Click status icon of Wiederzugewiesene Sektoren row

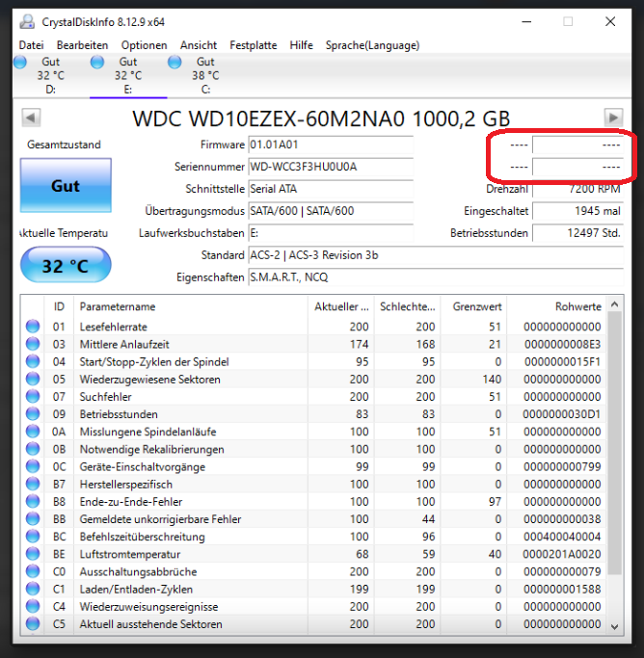pos(33,379)
